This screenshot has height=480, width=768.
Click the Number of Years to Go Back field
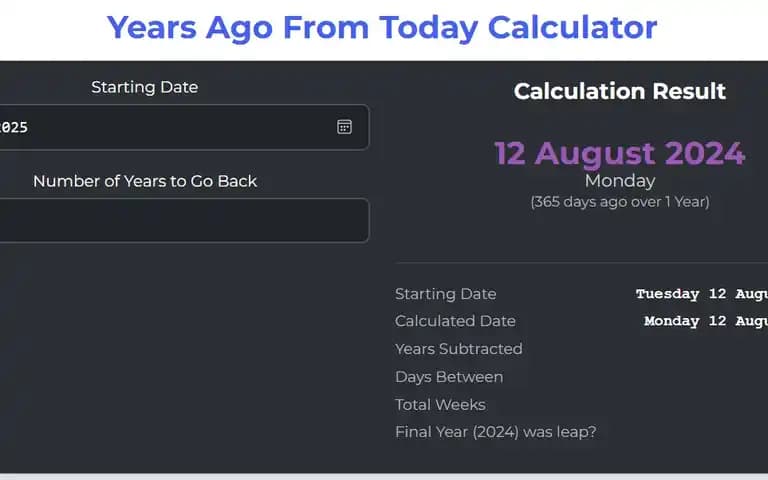pos(184,220)
